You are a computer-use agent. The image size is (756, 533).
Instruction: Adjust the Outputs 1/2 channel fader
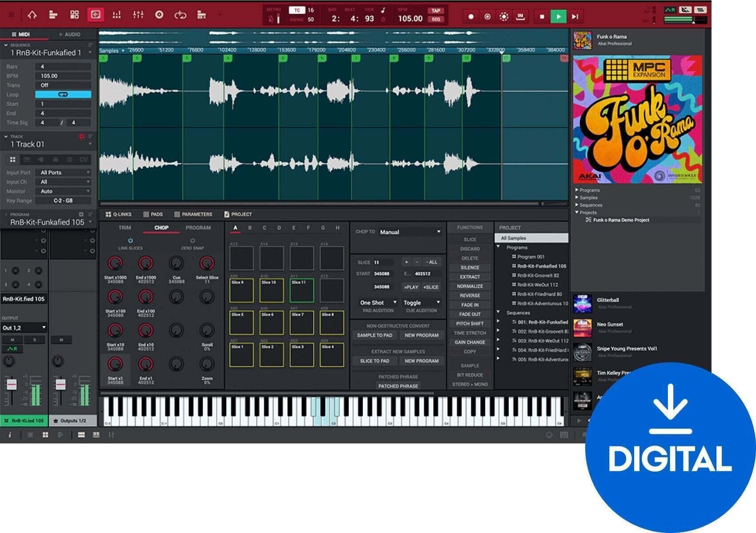(61, 384)
